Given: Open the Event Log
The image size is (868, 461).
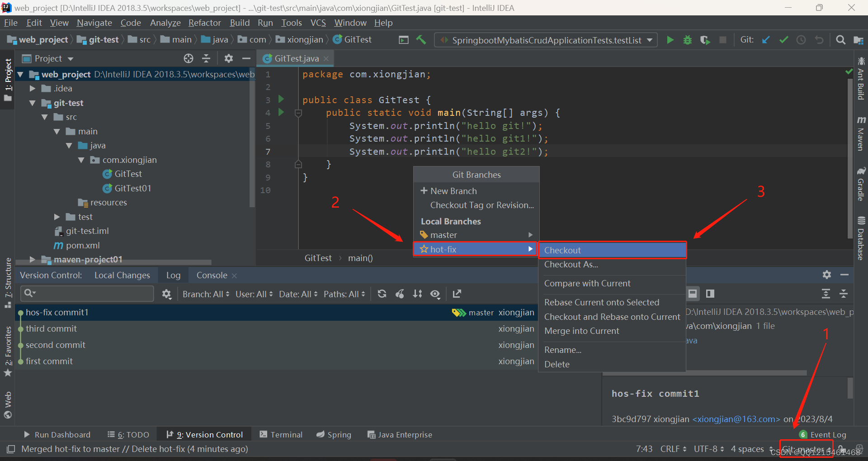Looking at the screenshot, I should click(823, 434).
